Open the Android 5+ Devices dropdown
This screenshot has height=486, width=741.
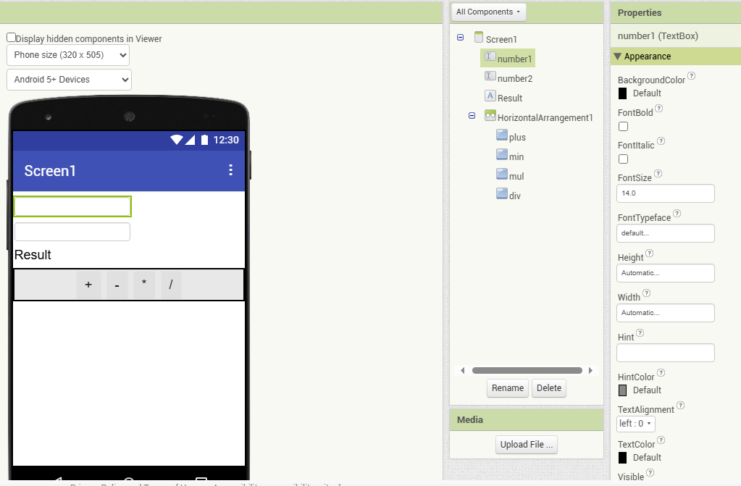pos(68,79)
